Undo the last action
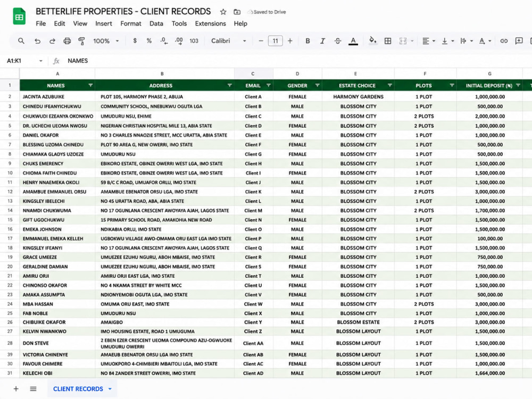This screenshot has width=532, height=399. pos(37,41)
